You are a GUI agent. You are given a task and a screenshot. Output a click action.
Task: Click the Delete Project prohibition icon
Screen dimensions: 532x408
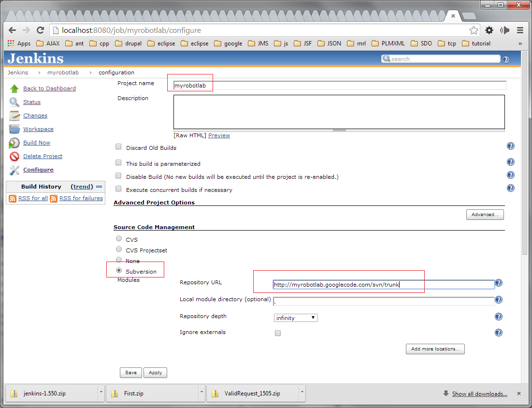pos(14,156)
